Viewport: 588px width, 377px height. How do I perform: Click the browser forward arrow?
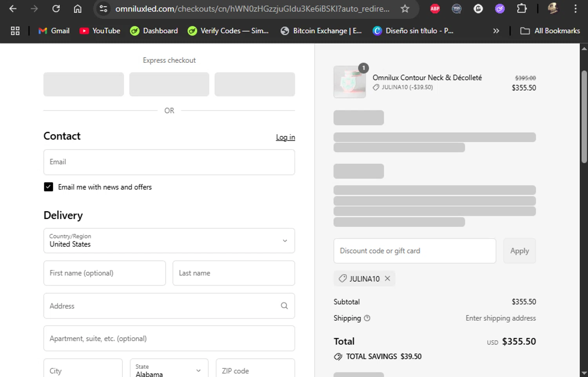34,9
